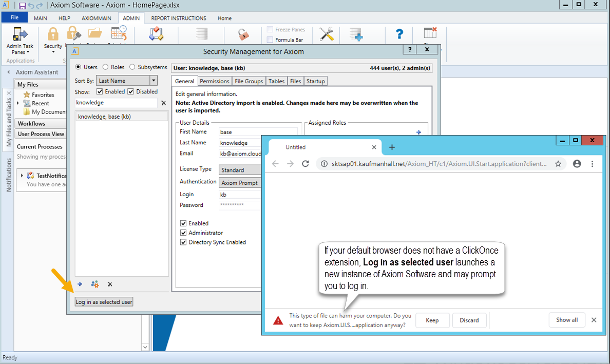Clear the 'knowledge' user search filter
Viewport: 610px width, 364px height.
coord(163,103)
